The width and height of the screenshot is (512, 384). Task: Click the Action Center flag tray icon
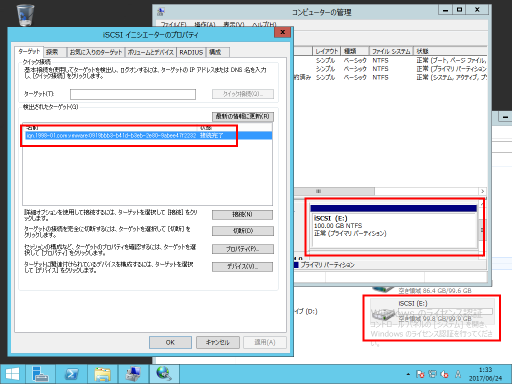click(420, 374)
